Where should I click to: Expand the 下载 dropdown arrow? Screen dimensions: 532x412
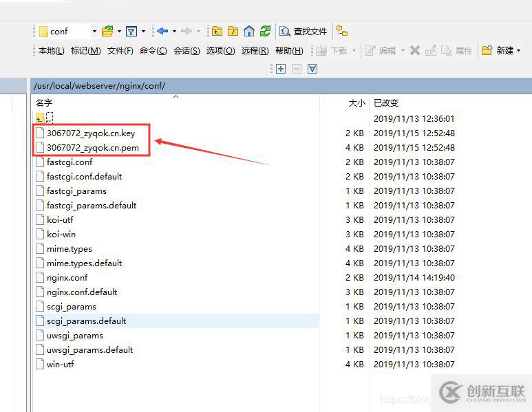pos(354,51)
